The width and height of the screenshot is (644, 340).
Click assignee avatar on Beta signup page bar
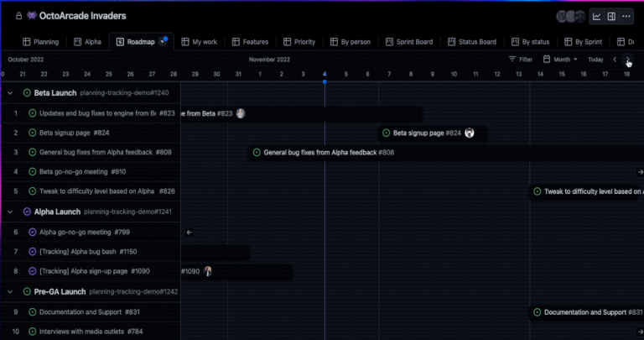[470, 133]
